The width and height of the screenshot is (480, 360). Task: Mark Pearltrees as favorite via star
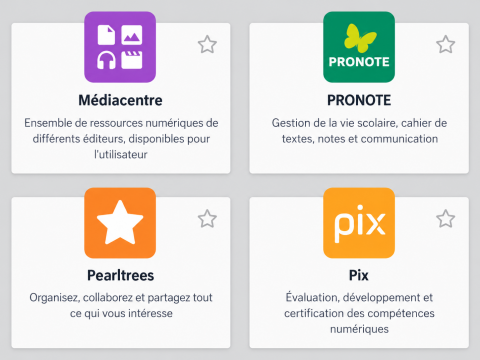click(207, 219)
